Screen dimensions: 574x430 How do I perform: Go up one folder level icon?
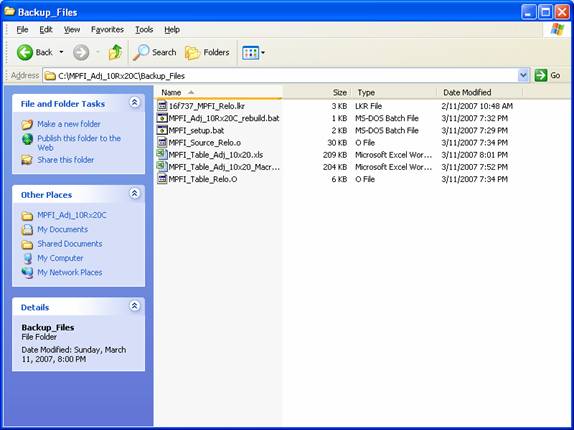tap(115, 52)
